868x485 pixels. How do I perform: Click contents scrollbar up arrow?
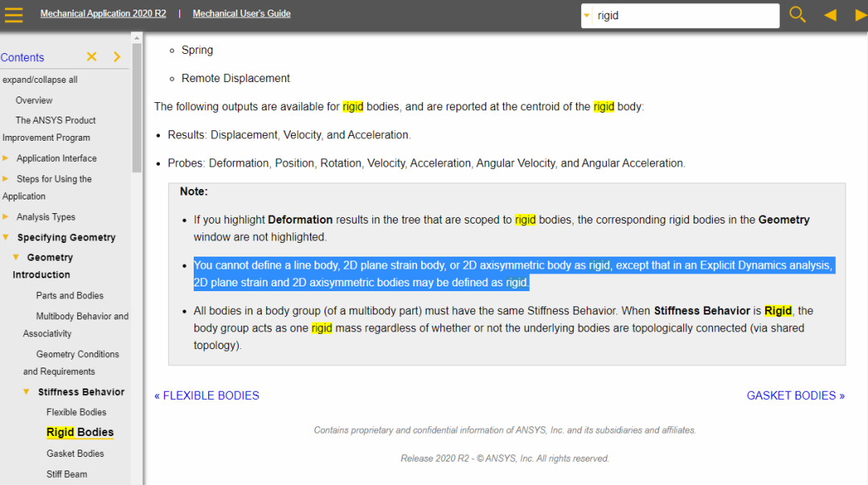click(x=137, y=38)
